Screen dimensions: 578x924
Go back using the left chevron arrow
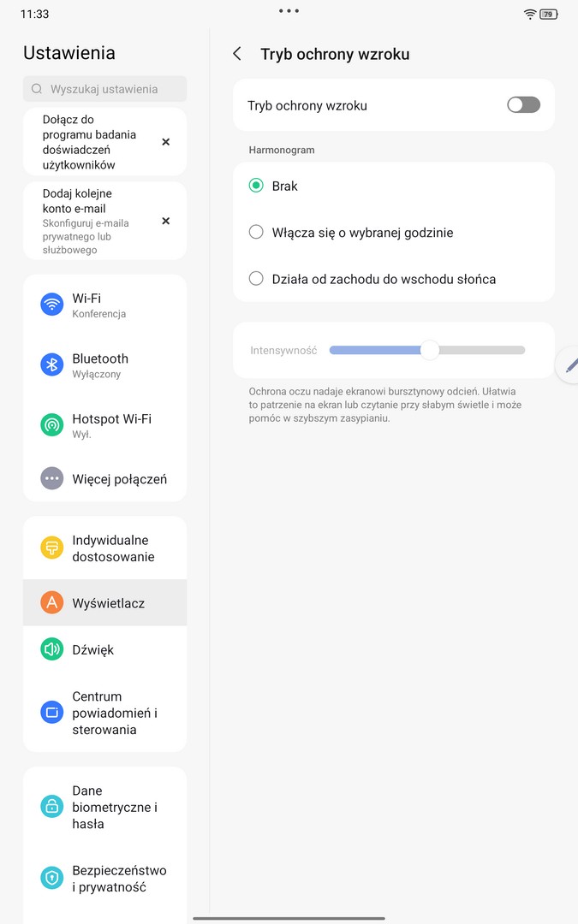237,54
